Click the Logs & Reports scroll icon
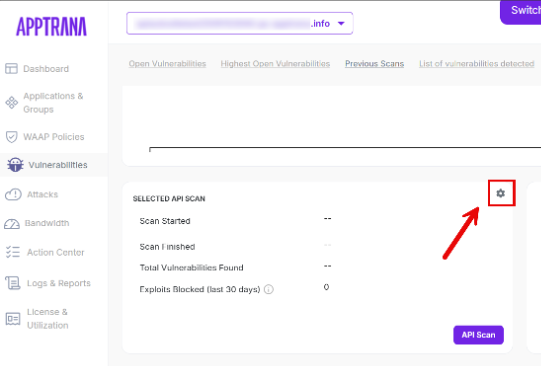 click(x=13, y=283)
